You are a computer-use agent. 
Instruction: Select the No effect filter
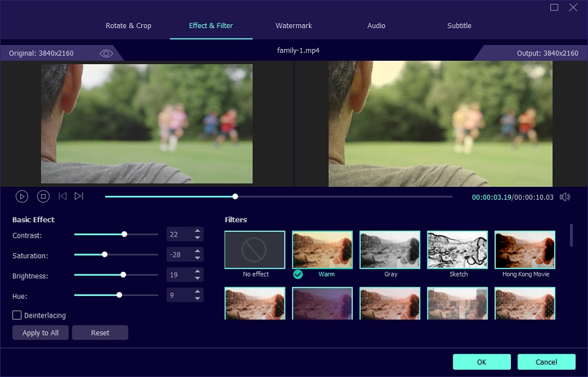(255, 250)
